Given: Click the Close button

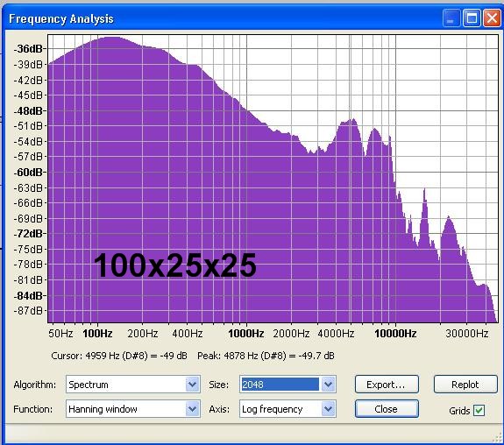Looking at the screenshot, I should [x=387, y=409].
